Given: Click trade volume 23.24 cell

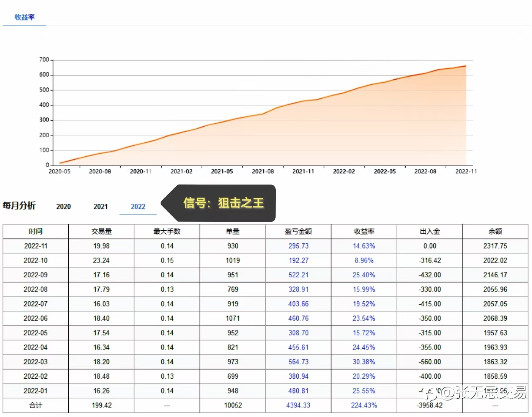Looking at the screenshot, I should [101, 260].
